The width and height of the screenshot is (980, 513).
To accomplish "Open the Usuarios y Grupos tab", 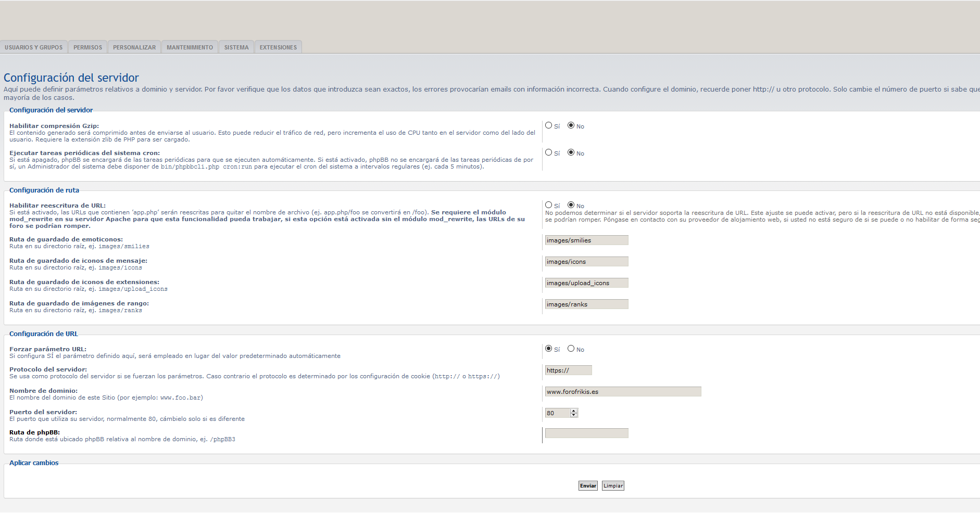I will pyautogui.click(x=34, y=47).
